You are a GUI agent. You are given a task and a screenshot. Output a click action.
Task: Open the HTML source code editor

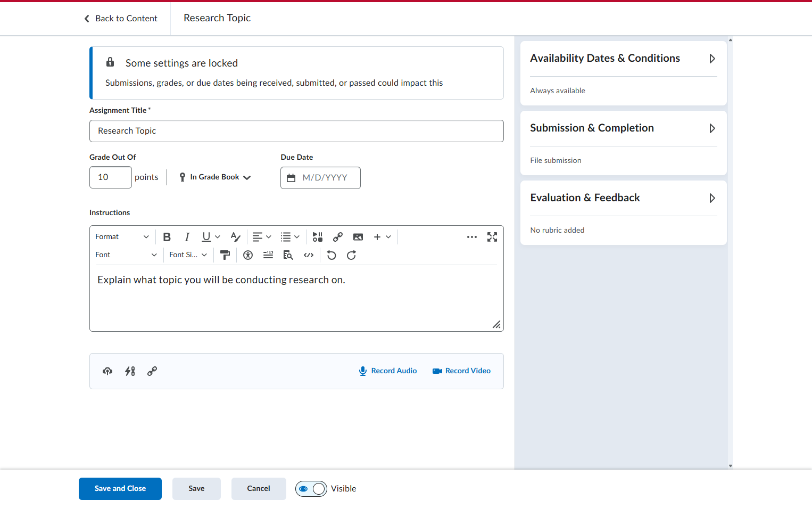click(309, 255)
